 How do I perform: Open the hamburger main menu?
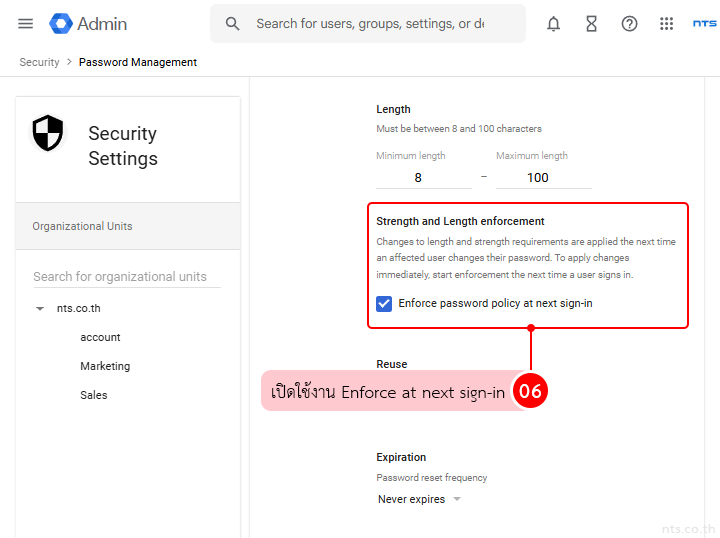(26, 24)
